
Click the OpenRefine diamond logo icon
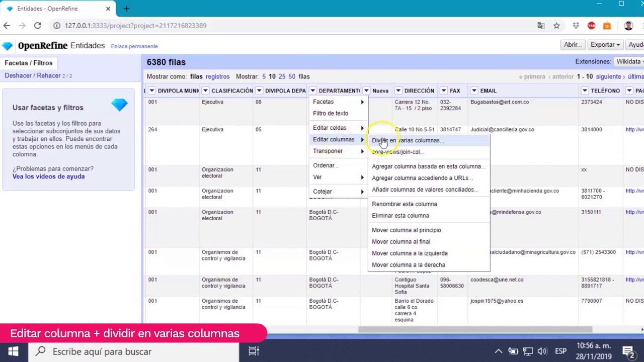pos(7,46)
